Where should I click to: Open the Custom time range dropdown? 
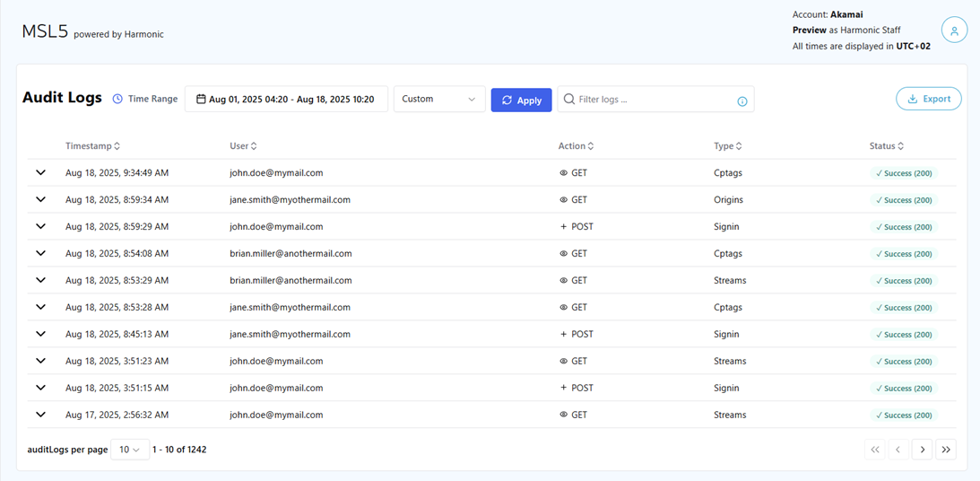tap(439, 100)
